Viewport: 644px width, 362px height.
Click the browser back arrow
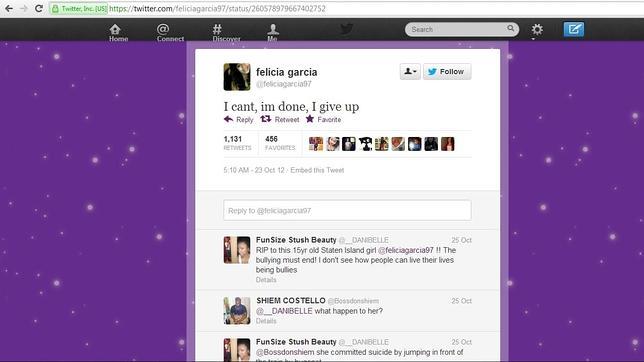9,8
